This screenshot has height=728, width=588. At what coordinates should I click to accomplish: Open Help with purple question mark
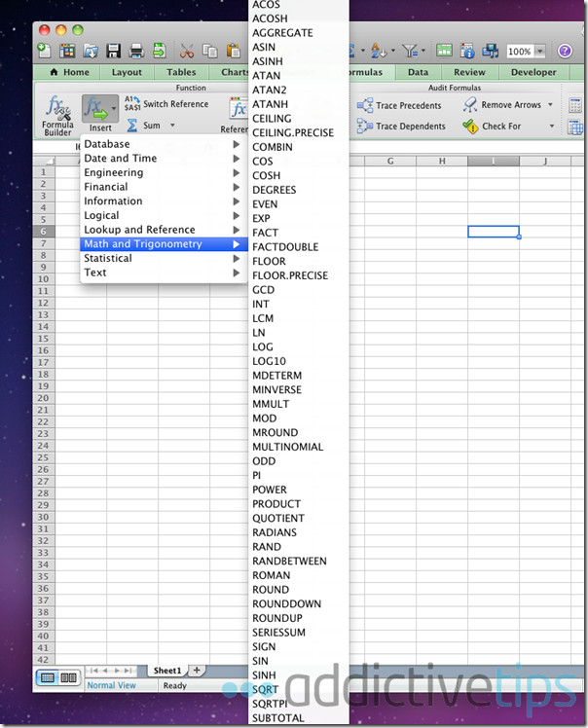(x=565, y=51)
